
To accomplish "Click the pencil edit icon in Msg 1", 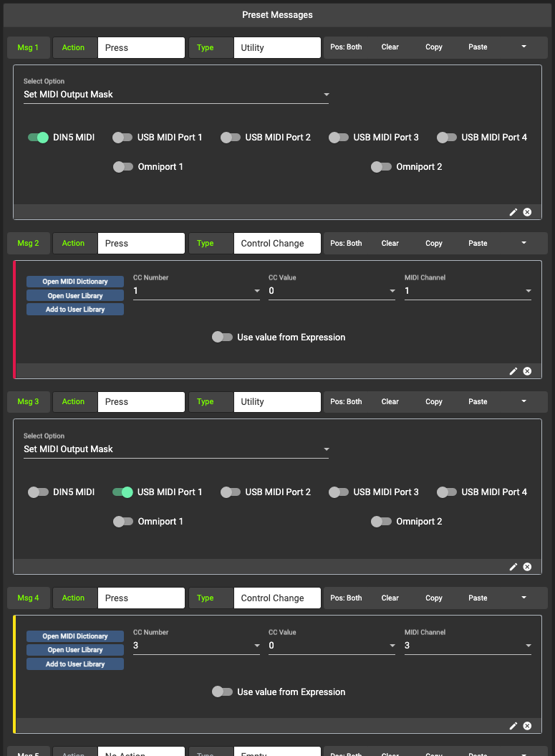I will (x=513, y=212).
